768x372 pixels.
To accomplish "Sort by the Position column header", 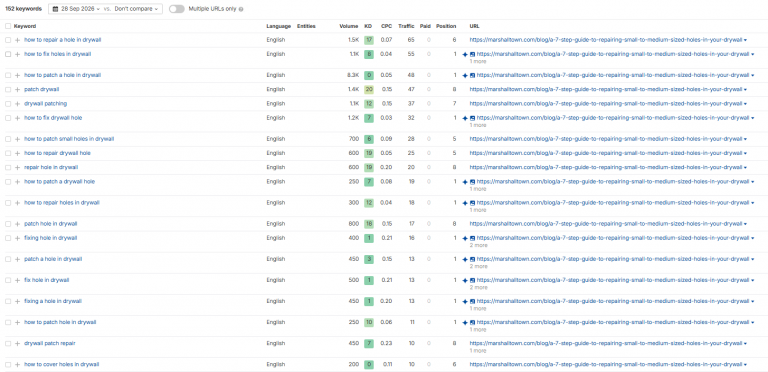I will (x=446, y=26).
